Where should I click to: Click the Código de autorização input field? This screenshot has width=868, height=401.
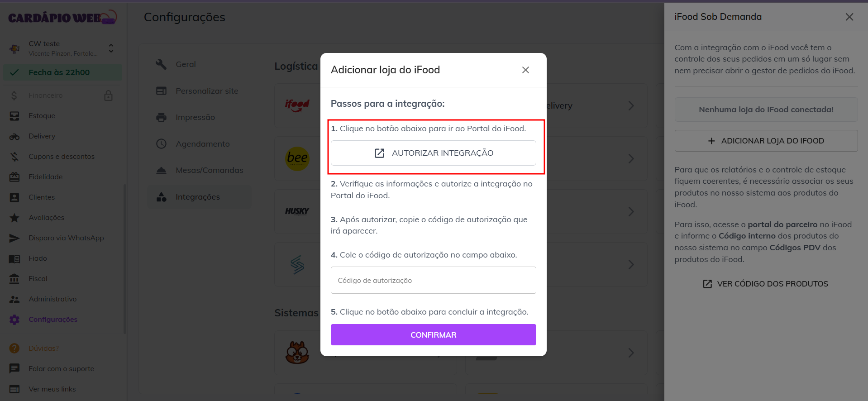click(x=433, y=280)
